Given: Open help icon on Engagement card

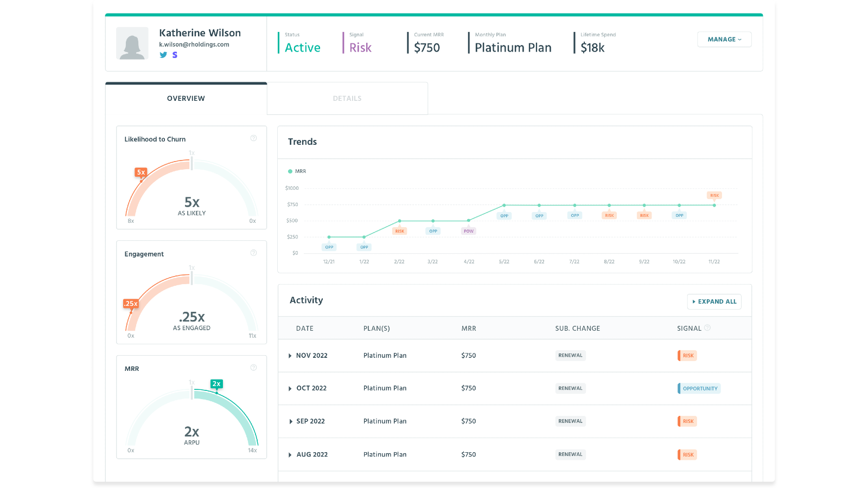Looking at the screenshot, I should click(x=253, y=253).
